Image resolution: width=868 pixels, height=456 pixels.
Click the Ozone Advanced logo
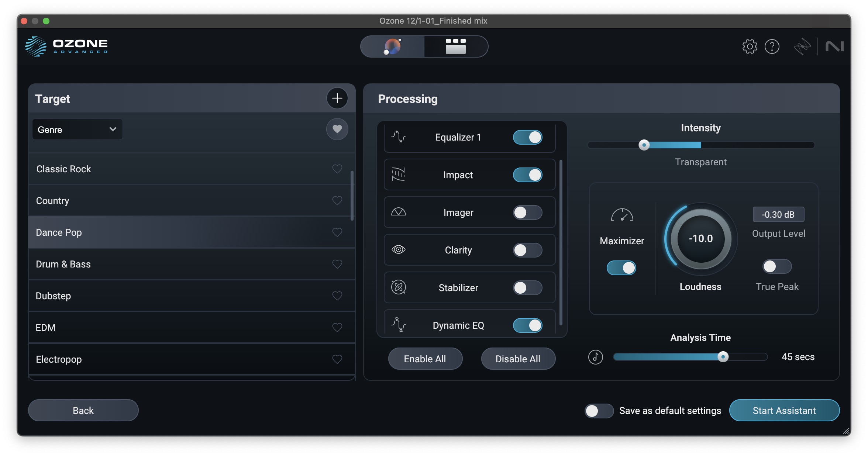point(66,46)
